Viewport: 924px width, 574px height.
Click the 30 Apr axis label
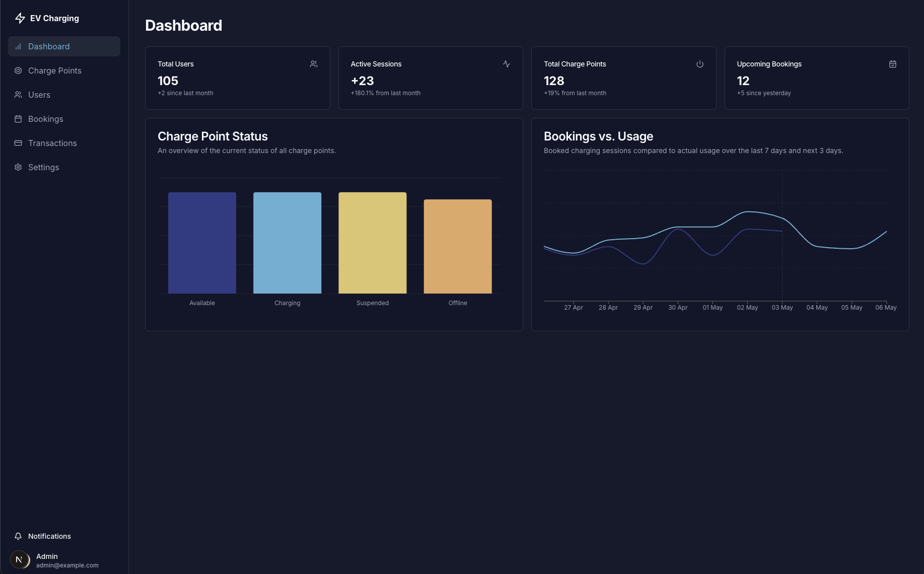tap(678, 308)
